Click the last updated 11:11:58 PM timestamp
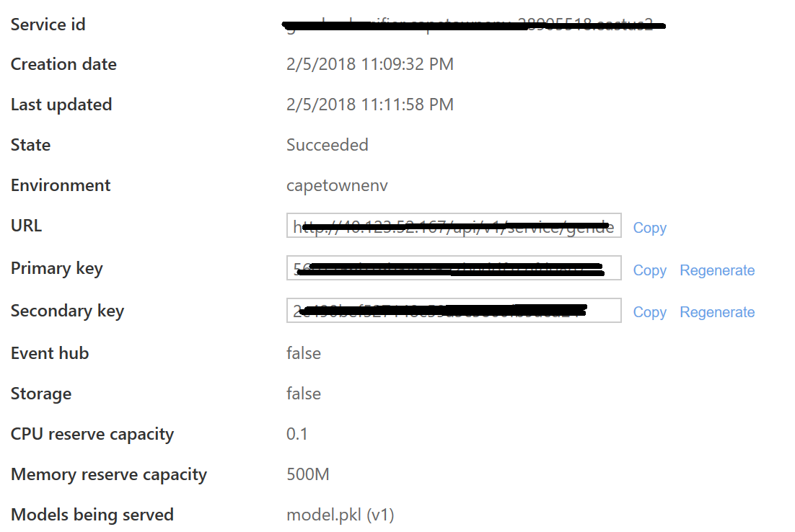This screenshot has height=532, width=795. 369,105
